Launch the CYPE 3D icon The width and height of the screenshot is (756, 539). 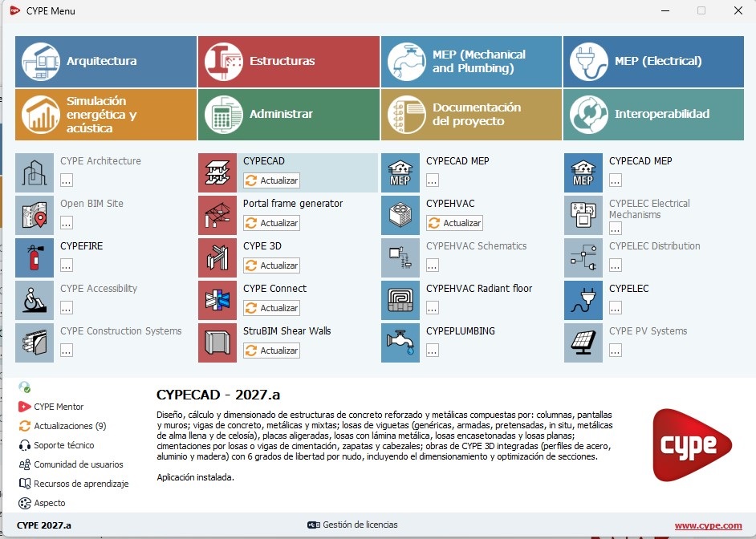pyautogui.click(x=217, y=257)
